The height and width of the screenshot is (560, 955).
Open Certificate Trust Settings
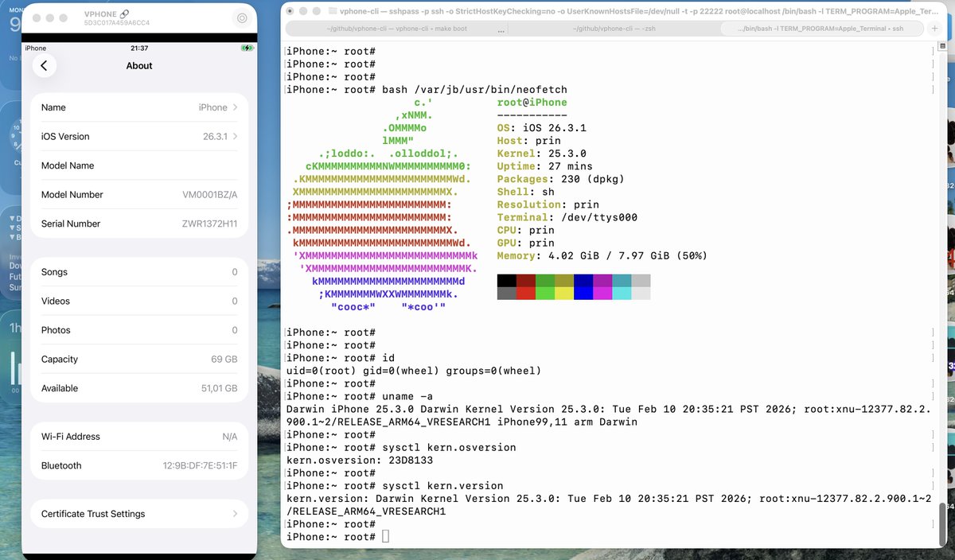pos(139,514)
